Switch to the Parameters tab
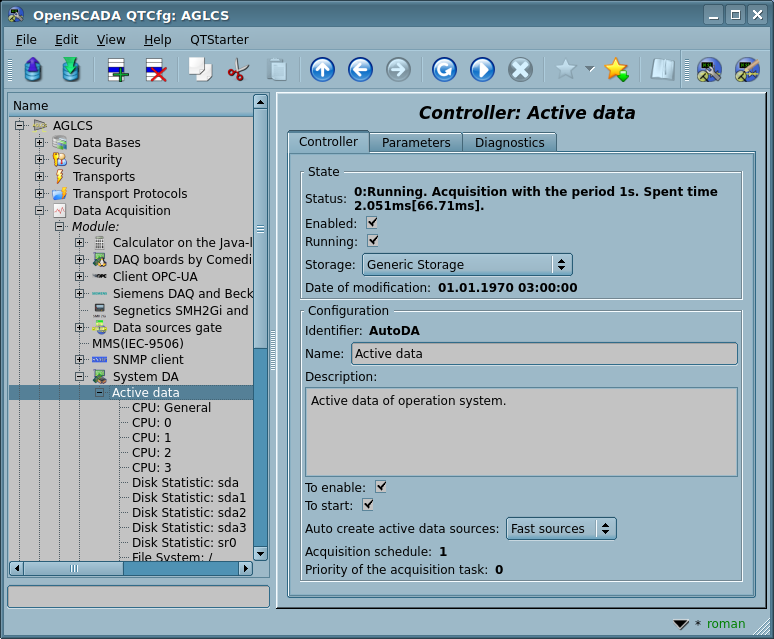Screen dimensions: 774x639 tap(416, 142)
